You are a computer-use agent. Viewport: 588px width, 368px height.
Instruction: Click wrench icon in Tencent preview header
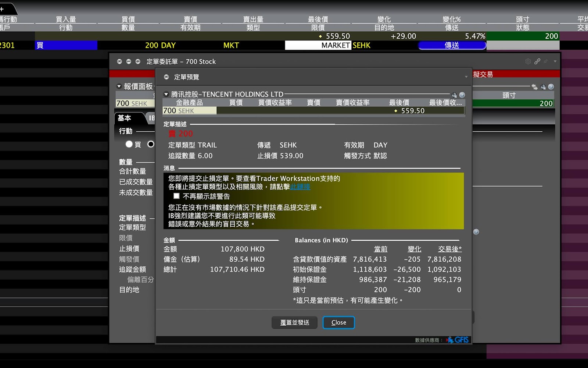[x=455, y=95]
